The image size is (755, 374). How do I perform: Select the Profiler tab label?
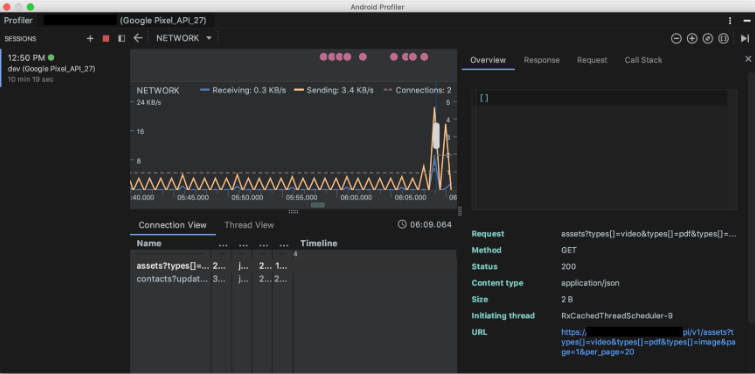[x=18, y=21]
